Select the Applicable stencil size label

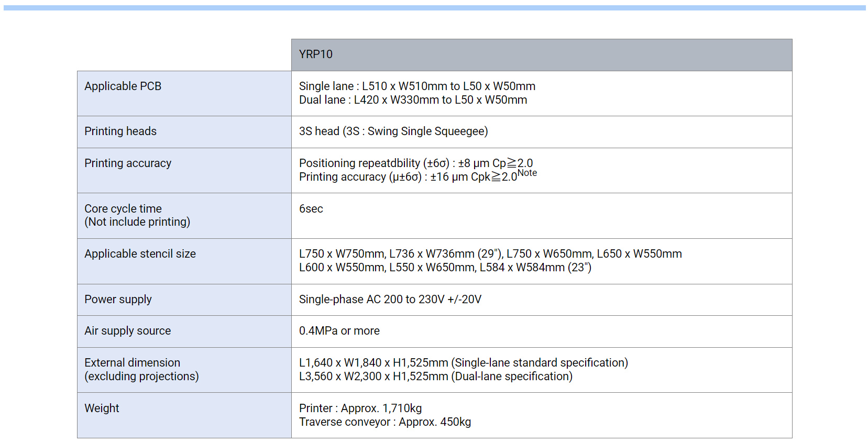140,254
